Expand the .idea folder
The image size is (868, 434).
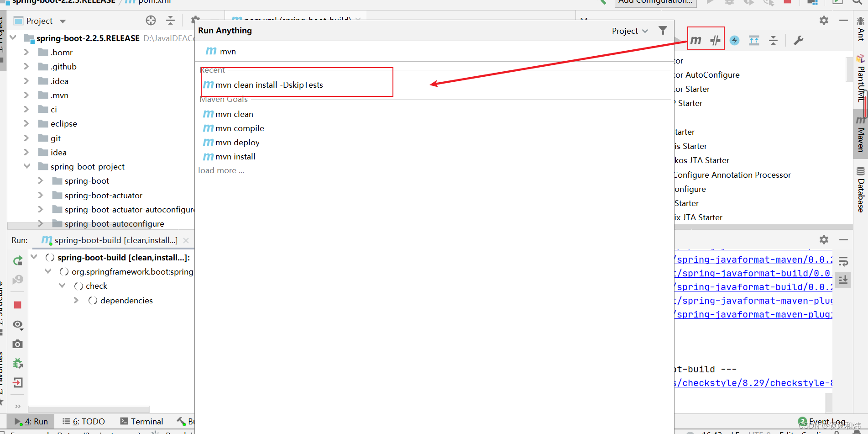(26, 81)
